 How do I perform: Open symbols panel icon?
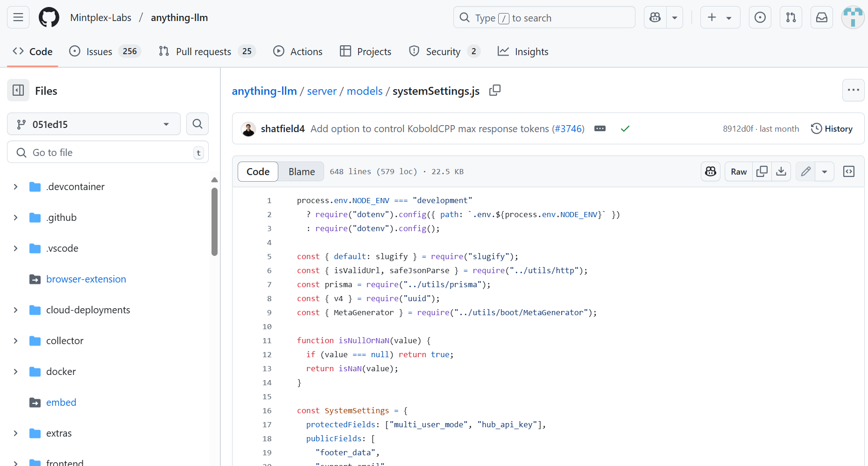pyautogui.click(x=849, y=172)
